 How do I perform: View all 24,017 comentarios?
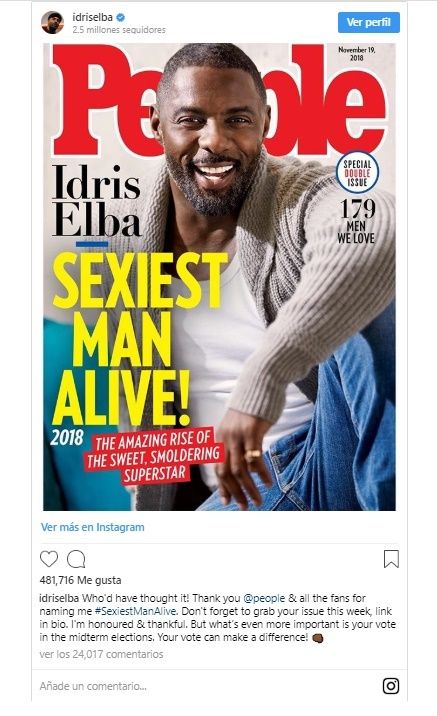coord(101,654)
